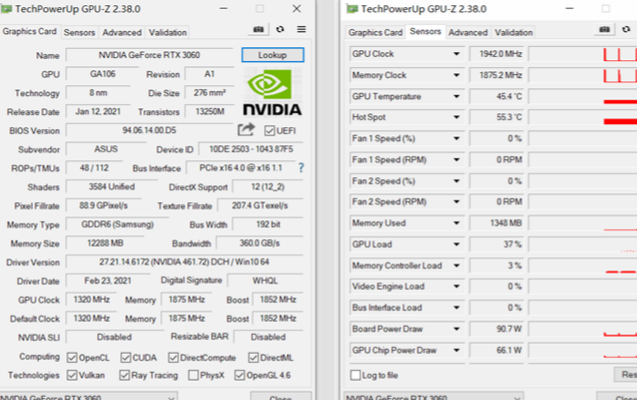This screenshot has height=400, width=637.
Task: Click the GPU name field NVIDIA GeForce RTX 3060
Action: (150, 55)
